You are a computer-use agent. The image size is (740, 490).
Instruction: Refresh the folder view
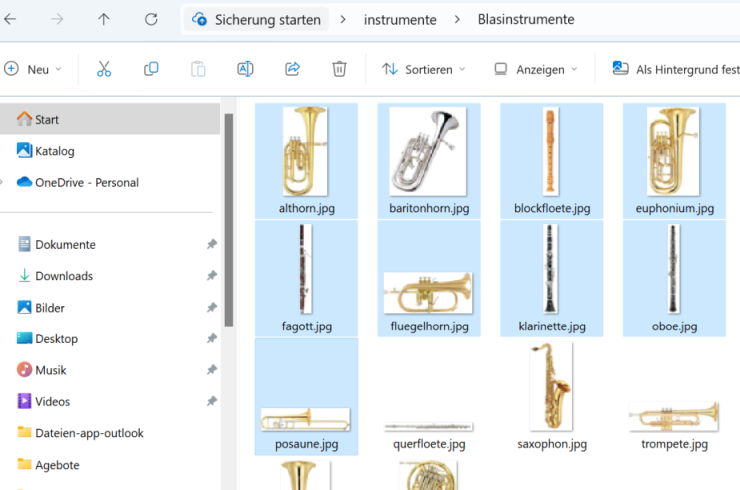coord(151,19)
